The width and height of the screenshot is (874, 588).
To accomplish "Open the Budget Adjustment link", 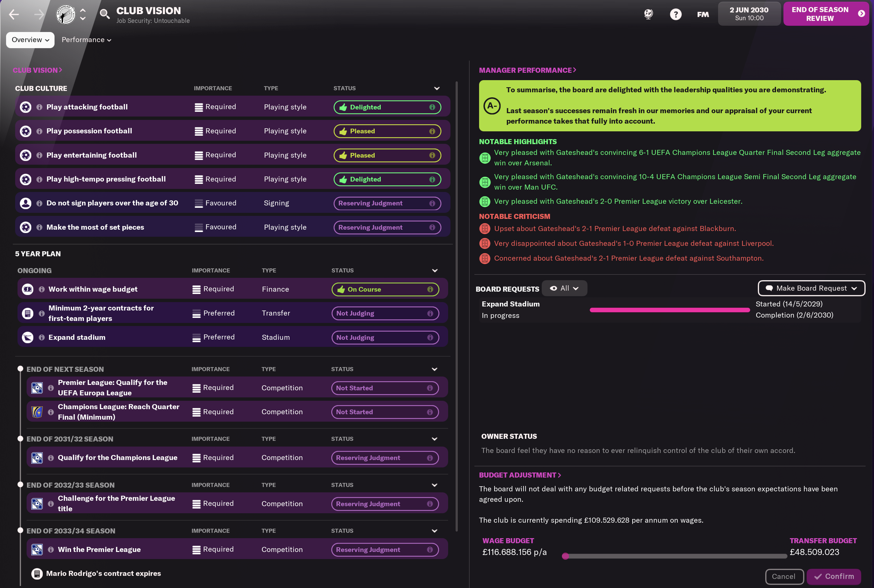I will pos(520,475).
